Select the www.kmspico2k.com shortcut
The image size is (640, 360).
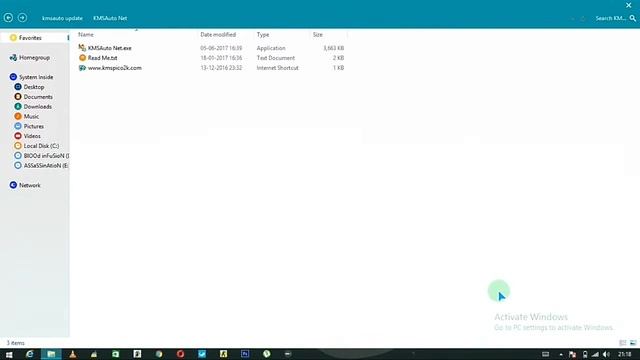pos(115,68)
